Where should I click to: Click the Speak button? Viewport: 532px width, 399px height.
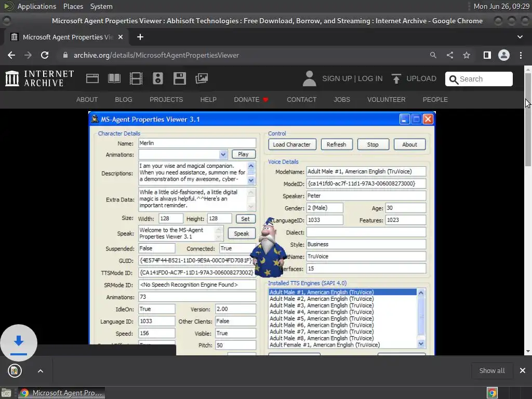pos(241,233)
